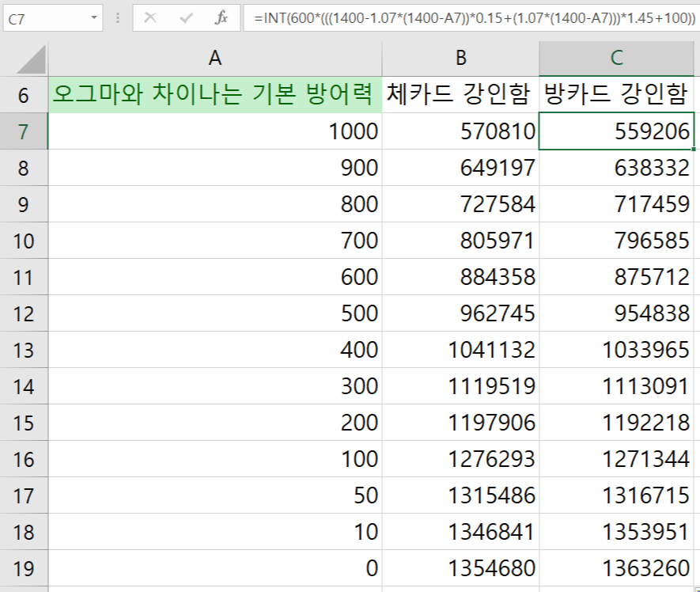Image resolution: width=700 pixels, height=592 pixels.
Task: Select row 6 header
Action: click(23, 96)
